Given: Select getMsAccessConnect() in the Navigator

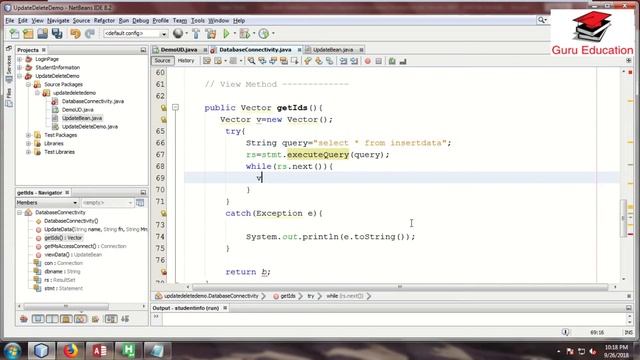Looking at the screenshot, I should [85, 246].
